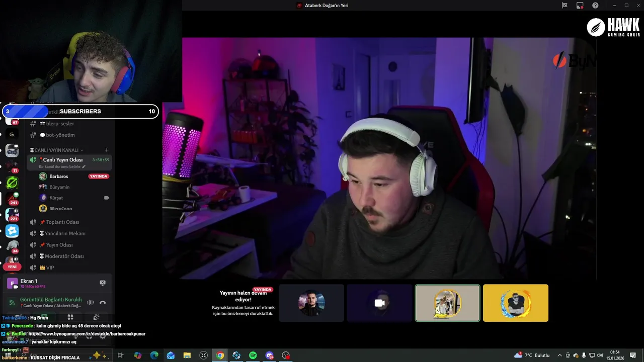Show hidden system tray icons
Viewport: 644px width, 362px height.
click(x=559, y=355)
